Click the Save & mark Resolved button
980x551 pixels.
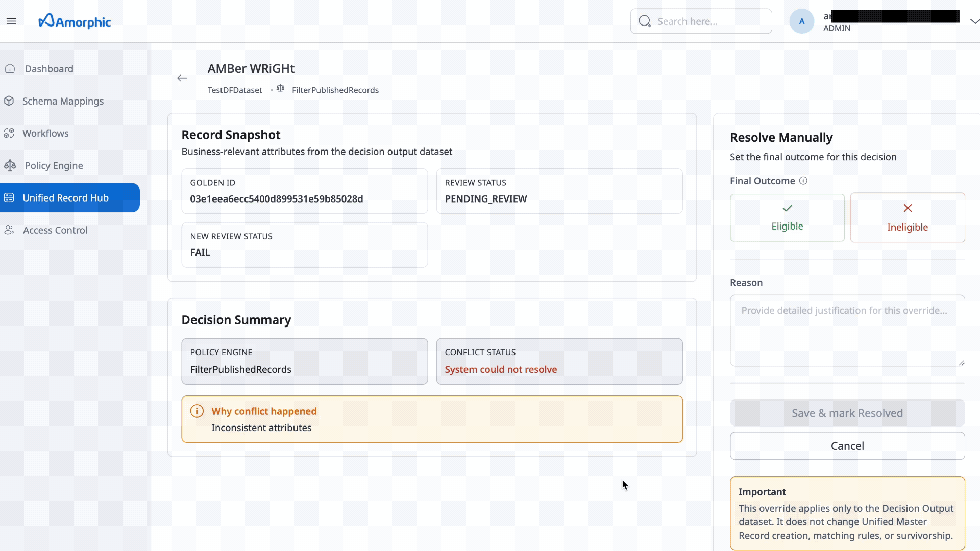coord(847,413)
